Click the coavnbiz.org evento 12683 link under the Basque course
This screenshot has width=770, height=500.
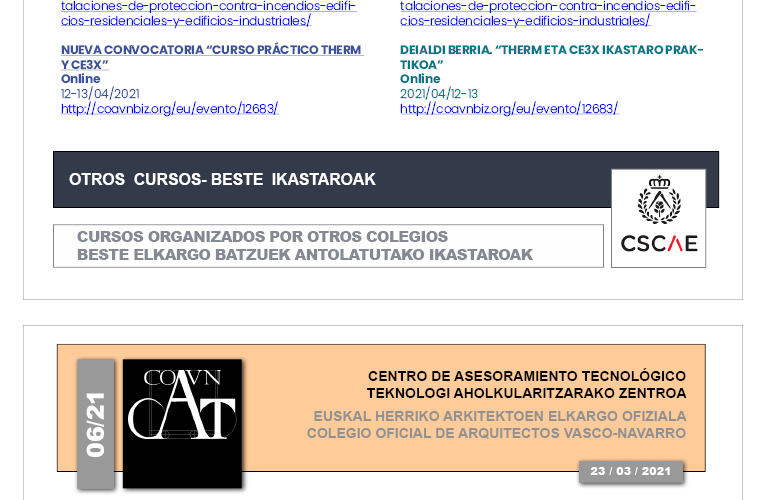click(x=509, y=109)
